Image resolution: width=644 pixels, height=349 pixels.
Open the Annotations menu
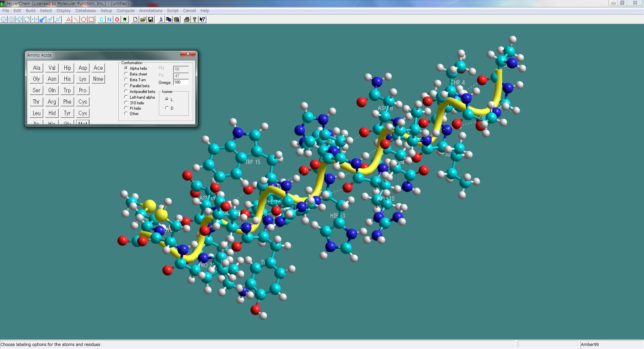coord(151,11)
